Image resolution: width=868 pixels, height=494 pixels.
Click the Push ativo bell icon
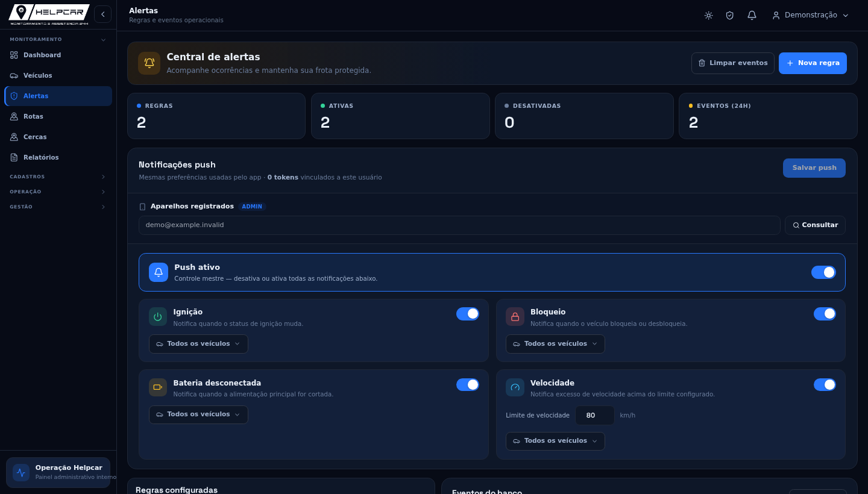pyautogui.click(x=159, y=272)
